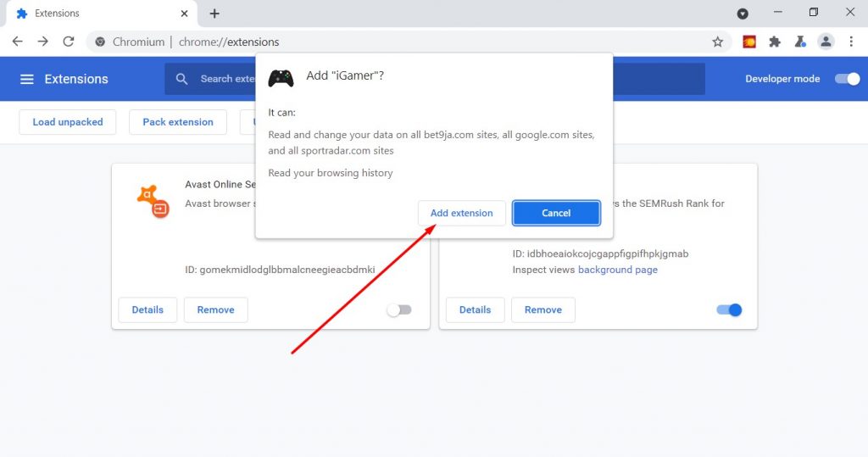Reload the page
Image resolution: width=868 pixels, height=457 pixels.
68,42
